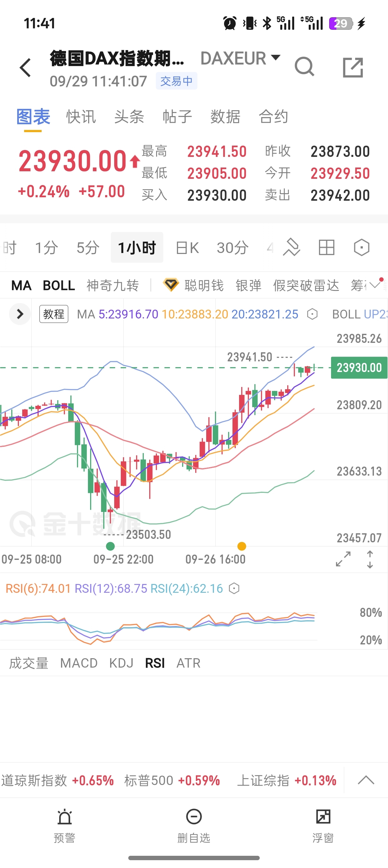Tap the orange event dot marker
The width and height of the screenshot is (388, 868).
(x=242, y=546)
